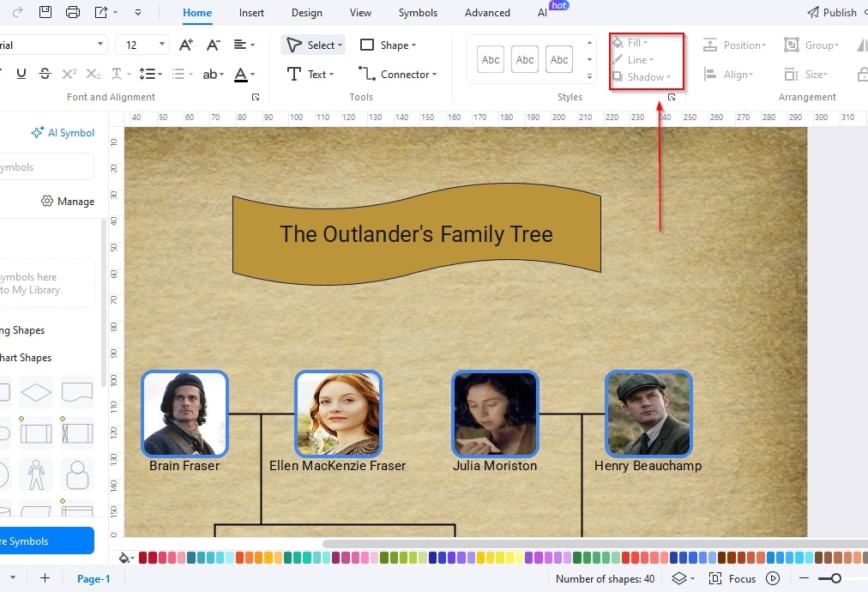Open the Size options
The height and width of the screenshot is (592, 868).
click(x=806, y=74)
